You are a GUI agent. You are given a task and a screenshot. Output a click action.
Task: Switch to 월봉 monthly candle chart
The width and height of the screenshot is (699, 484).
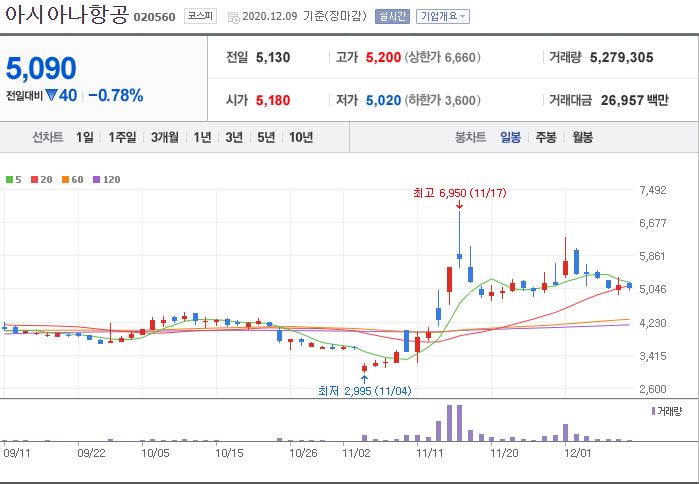[x=582, y=137]
